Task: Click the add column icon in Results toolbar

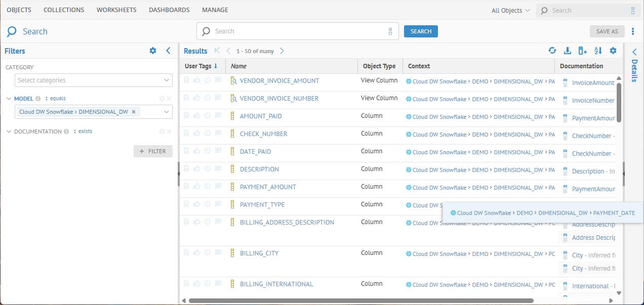Action: (x=583, y=51)
